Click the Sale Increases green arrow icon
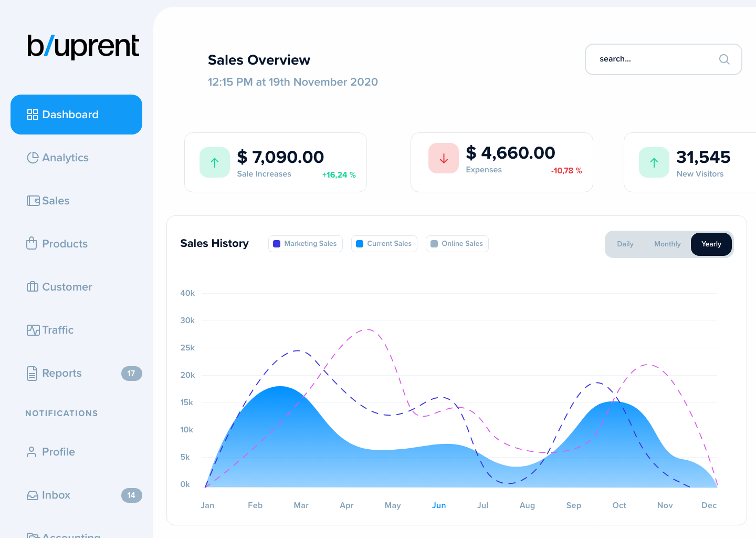This screenshot has height=538, width=756. tap(215, 162)
